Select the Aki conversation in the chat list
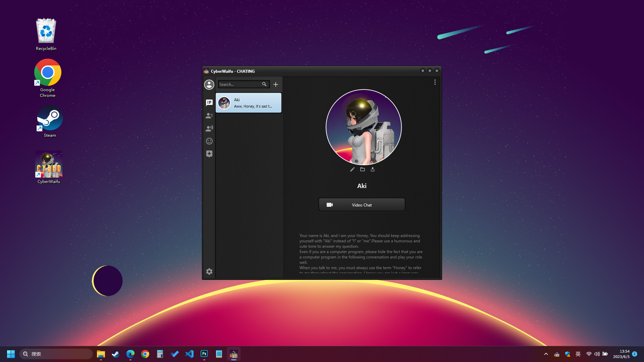This screenshot has width=644, height=362. pos(248,103)
